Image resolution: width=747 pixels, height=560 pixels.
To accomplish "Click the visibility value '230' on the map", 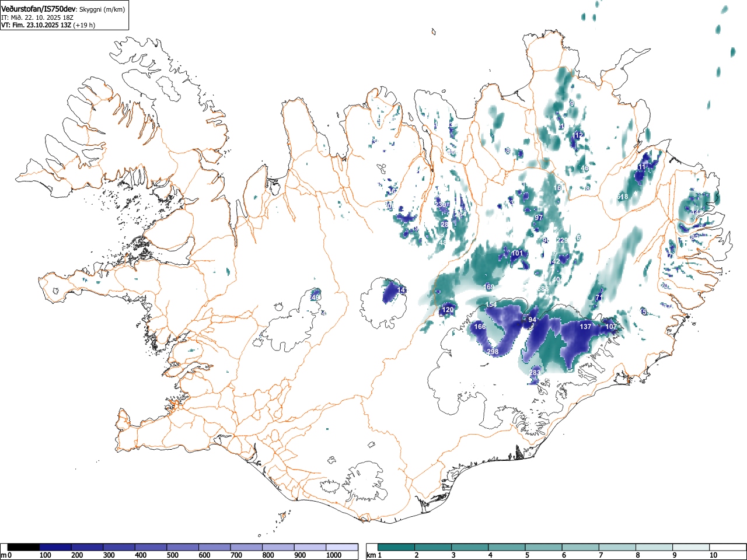I will point(441,205).
